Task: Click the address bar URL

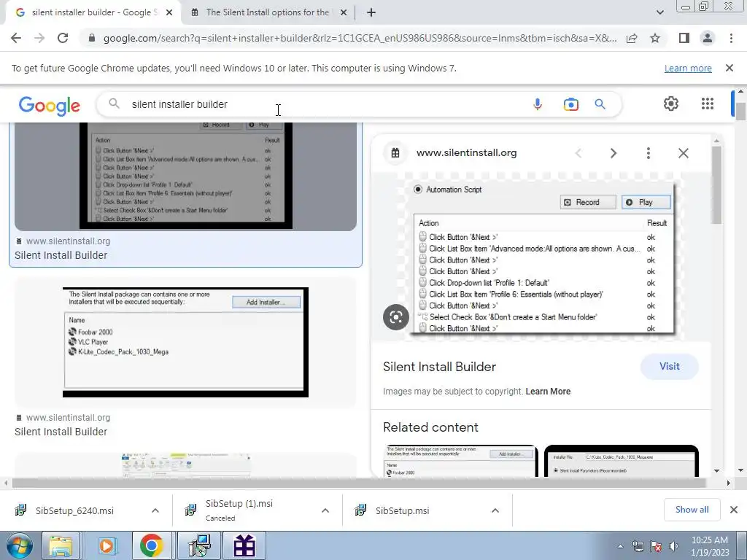Action: (360, 38)
